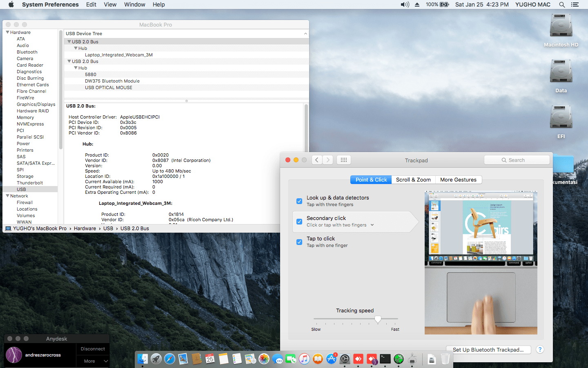Open the Calendar app in the Dock
588x368 pixels.
click(x=210, y=359)
